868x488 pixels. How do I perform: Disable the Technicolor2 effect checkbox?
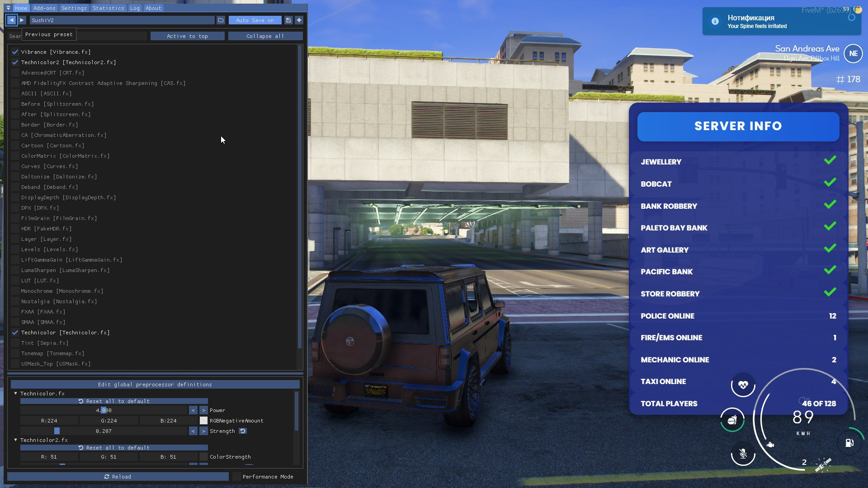click(x=15, y=62)
